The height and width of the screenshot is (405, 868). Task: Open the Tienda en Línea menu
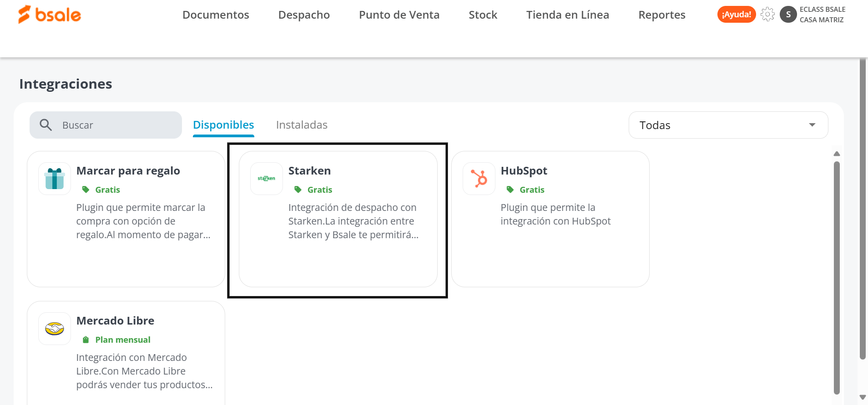[567, 15]
